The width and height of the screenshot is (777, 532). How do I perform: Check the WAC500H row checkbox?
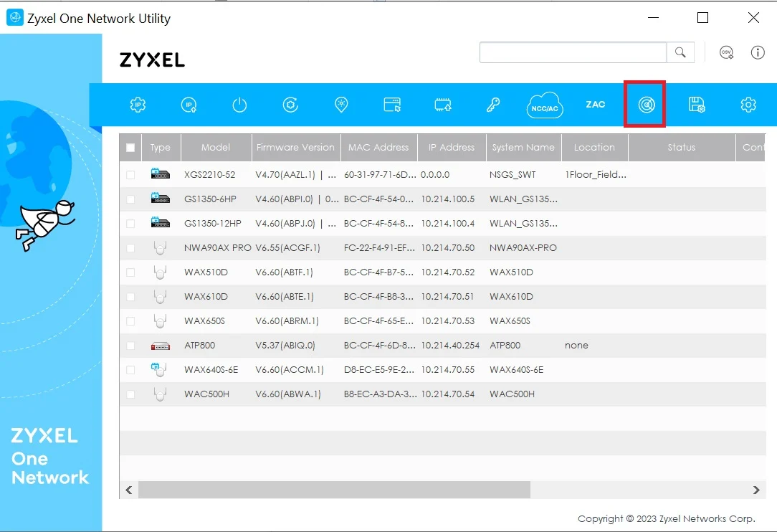click(x=130, y=394)
